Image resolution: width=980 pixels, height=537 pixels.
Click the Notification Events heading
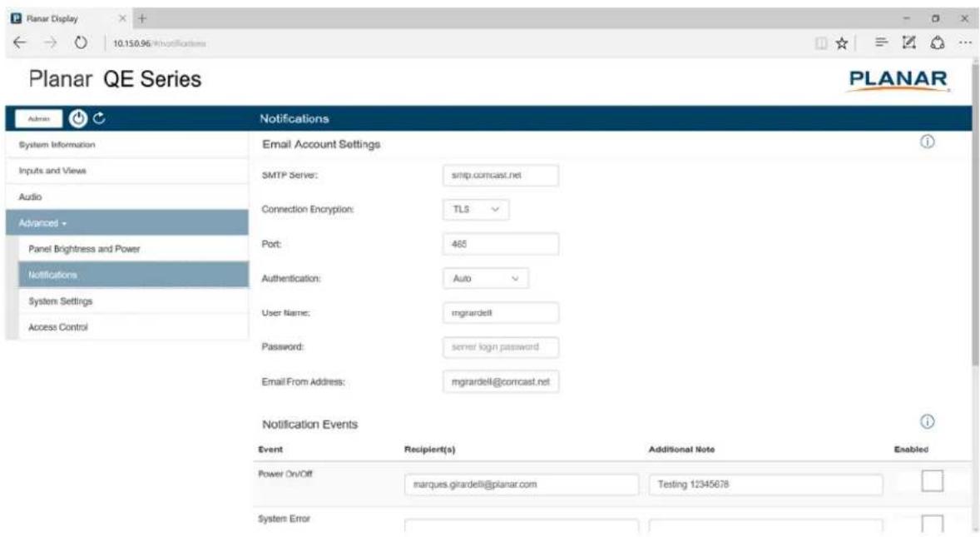click(310, 425)
